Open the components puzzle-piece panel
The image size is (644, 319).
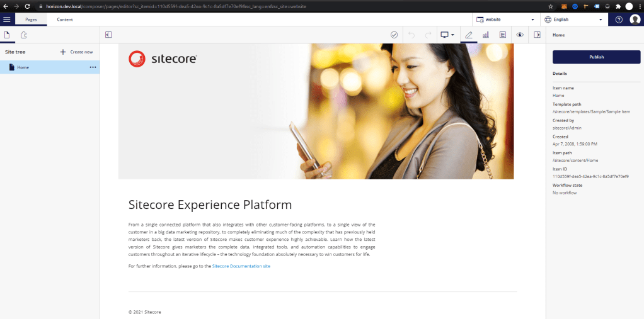pos(23,35)
